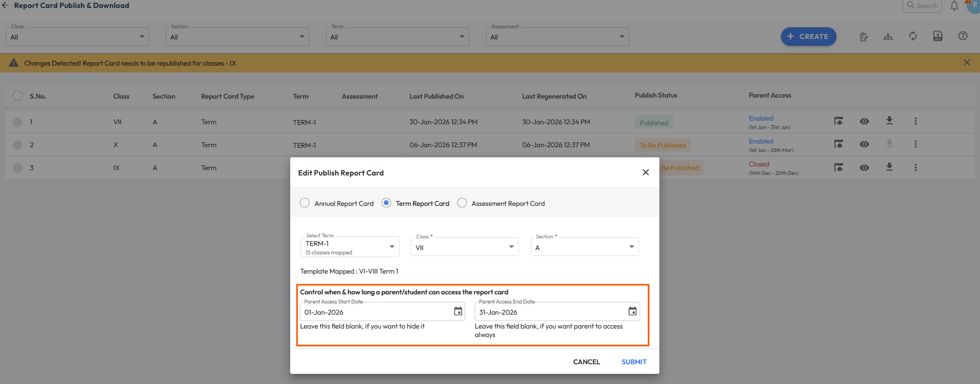Select the Assessment Report Card option
The image size is (980, 384).
click(462, 203)
